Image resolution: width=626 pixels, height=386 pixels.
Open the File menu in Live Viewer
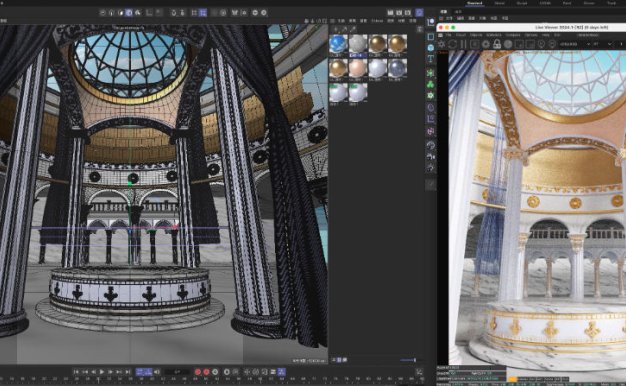click(x=448, y=35)
